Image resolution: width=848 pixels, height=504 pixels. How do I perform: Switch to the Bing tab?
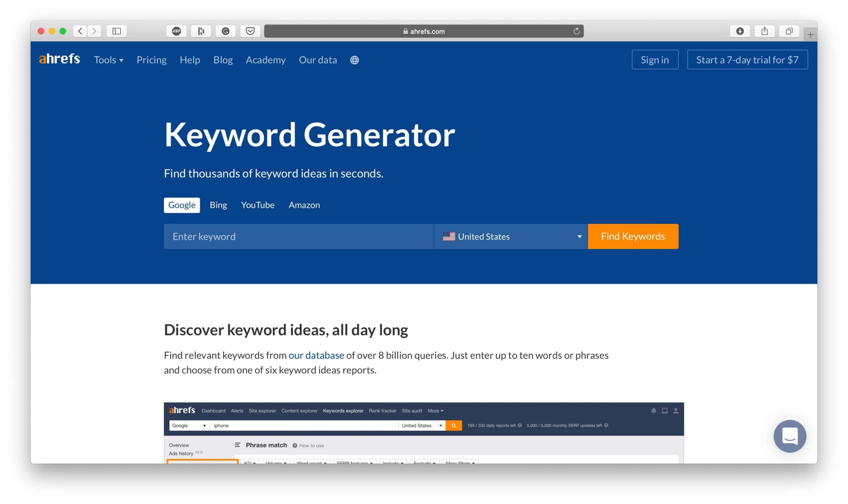coord(218,205)
